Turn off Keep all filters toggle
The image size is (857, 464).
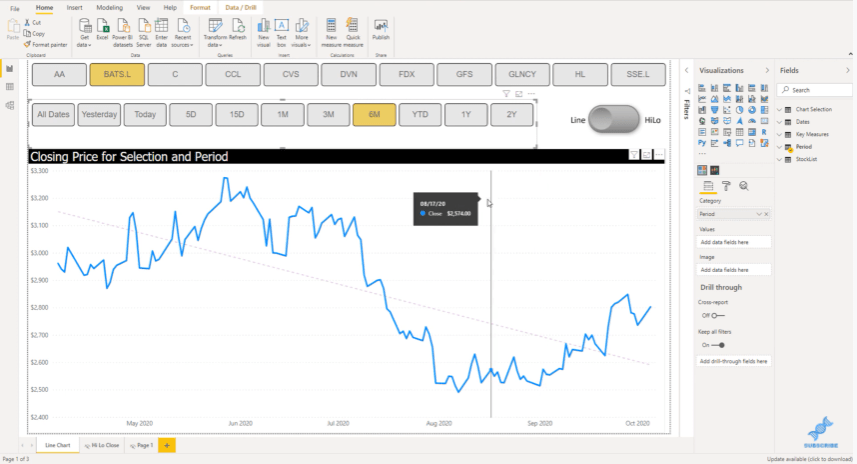coord(718,345)
